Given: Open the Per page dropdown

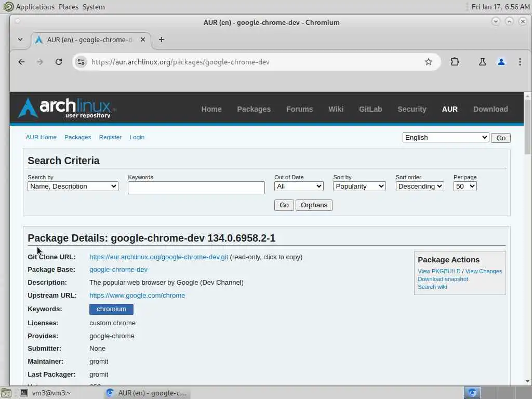Looking at the screenshot, I should click(465, 187).
